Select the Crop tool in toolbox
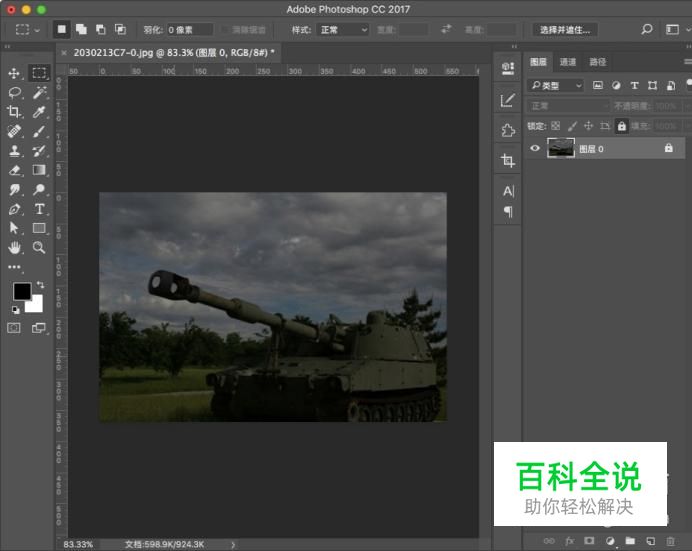 [14, 112]
